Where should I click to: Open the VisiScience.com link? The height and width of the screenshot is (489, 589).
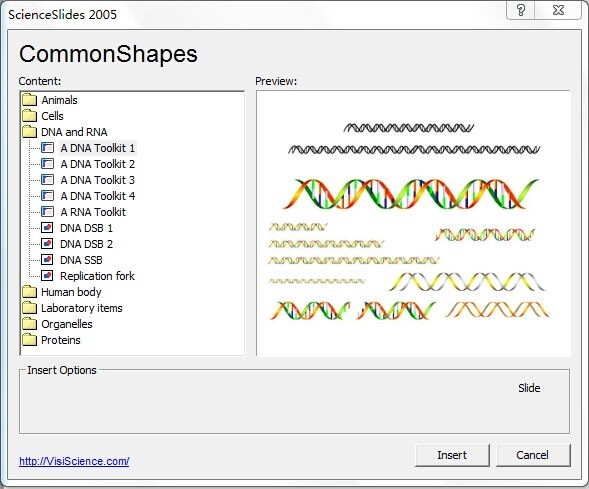[74, 461]
